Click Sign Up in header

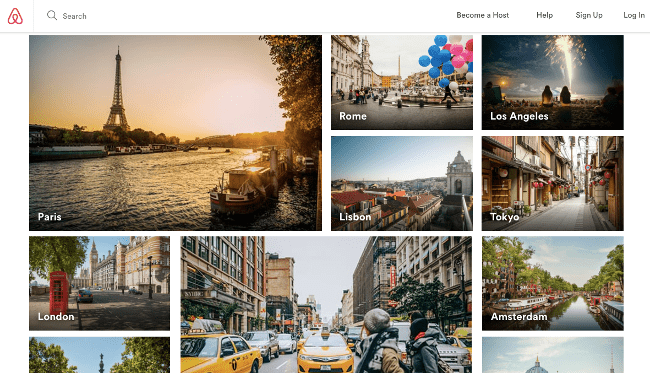(x=589, y=15)
